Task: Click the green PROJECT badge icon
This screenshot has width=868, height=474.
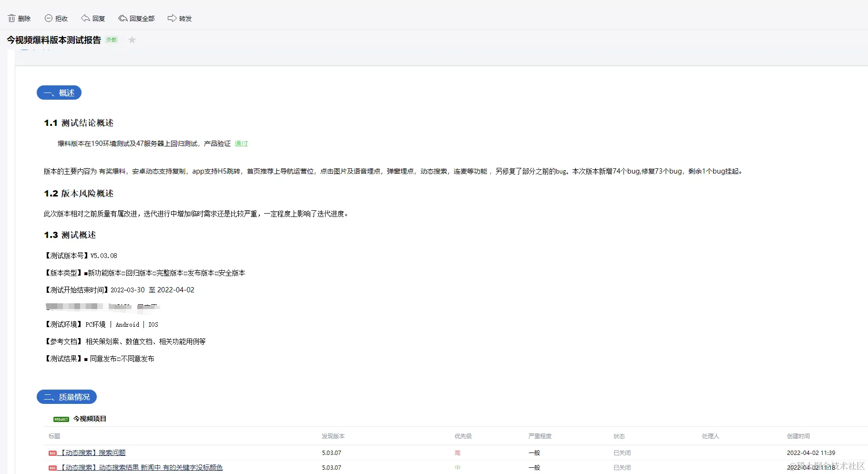Action: [61, 419]
